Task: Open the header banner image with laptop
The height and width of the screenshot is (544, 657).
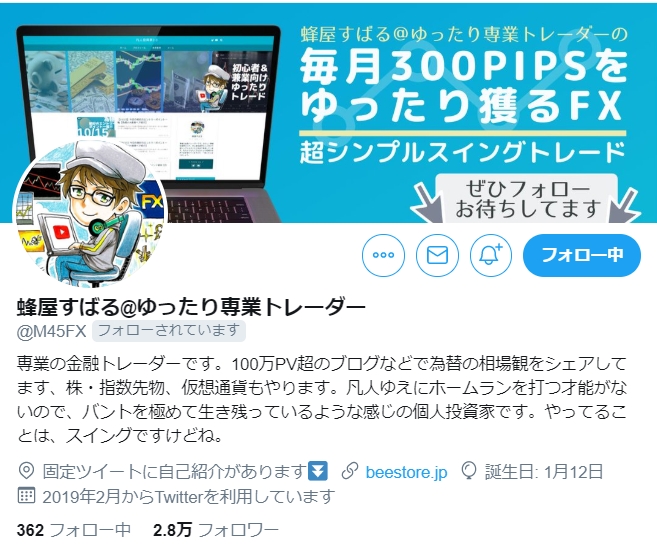Action: click(x=328, y=113)
